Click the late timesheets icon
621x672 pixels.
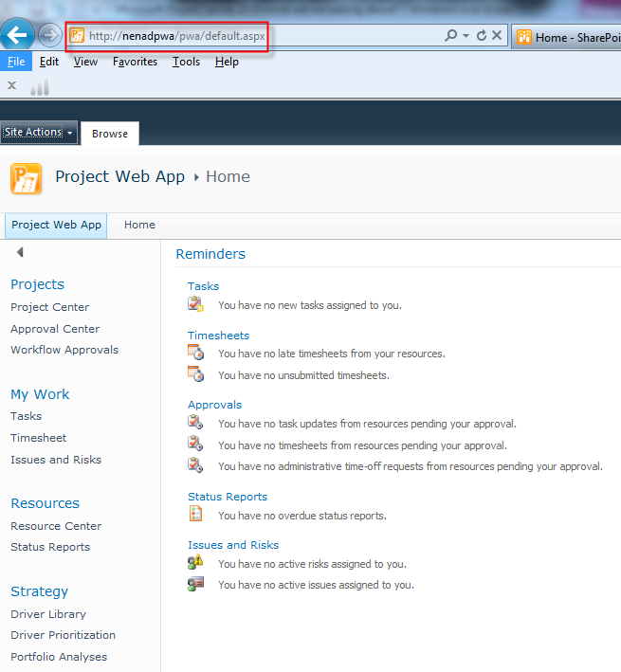(195, 353)
